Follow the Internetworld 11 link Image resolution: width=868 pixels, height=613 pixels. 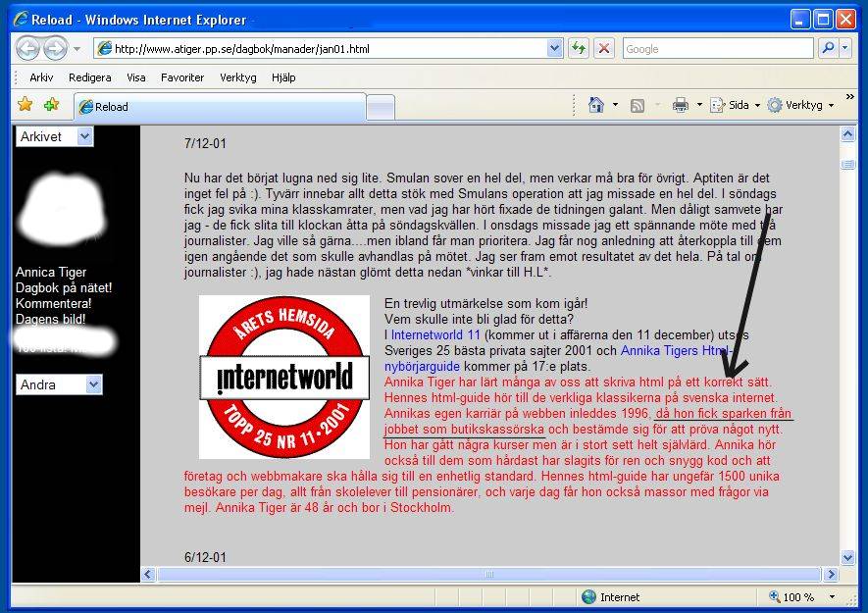[x=435, y=334]
